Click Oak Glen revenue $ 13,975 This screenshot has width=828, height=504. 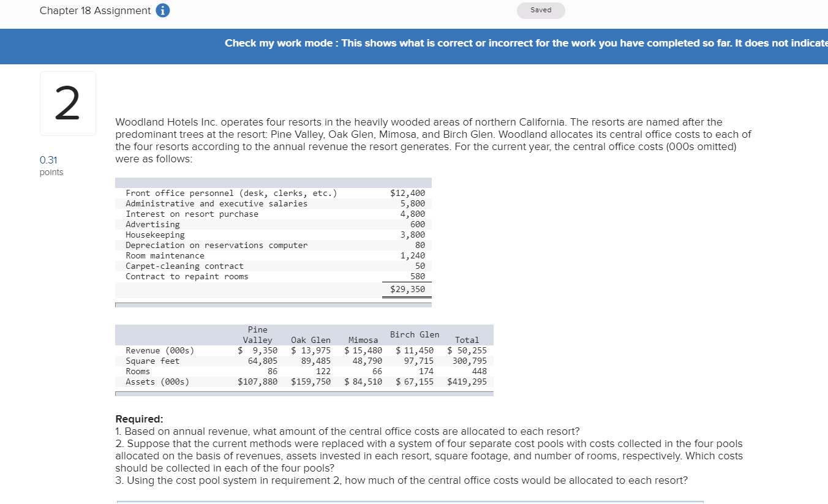310,350
